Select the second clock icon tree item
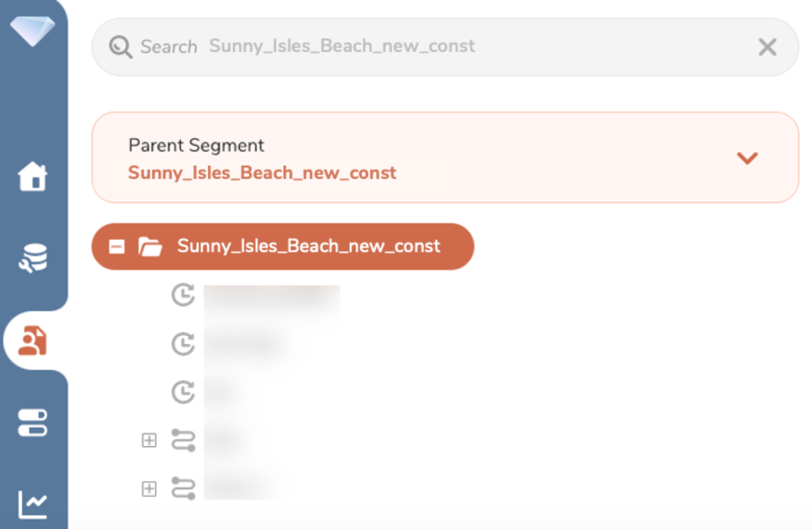This screenshot has width=812, height=529. (x=183, y=344)
